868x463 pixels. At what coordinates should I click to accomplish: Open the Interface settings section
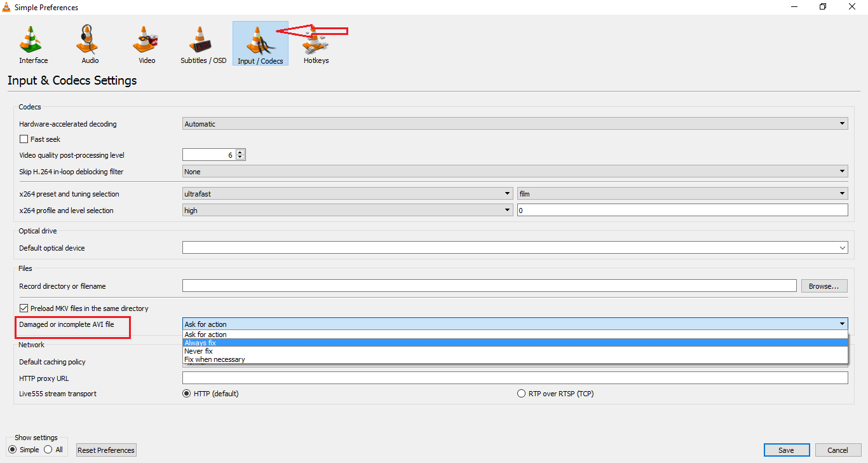(x=32, y=43)
